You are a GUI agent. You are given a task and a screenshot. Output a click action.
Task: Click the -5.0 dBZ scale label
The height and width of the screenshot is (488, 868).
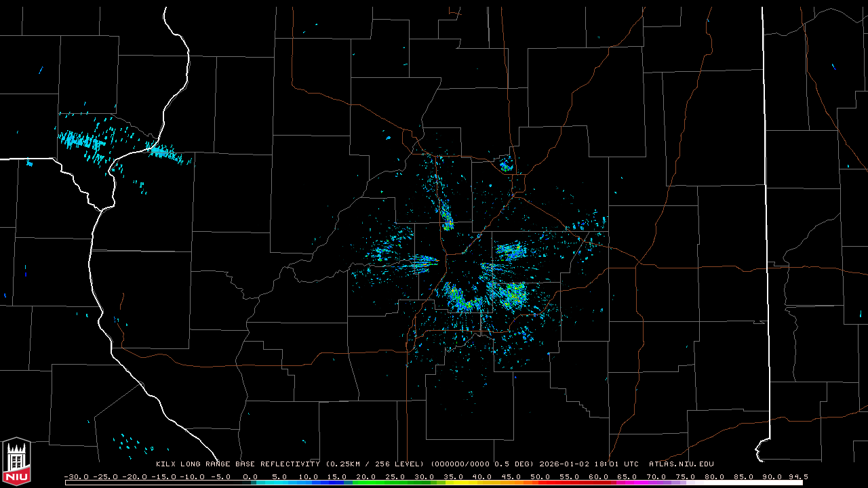(x=221, y=476)
